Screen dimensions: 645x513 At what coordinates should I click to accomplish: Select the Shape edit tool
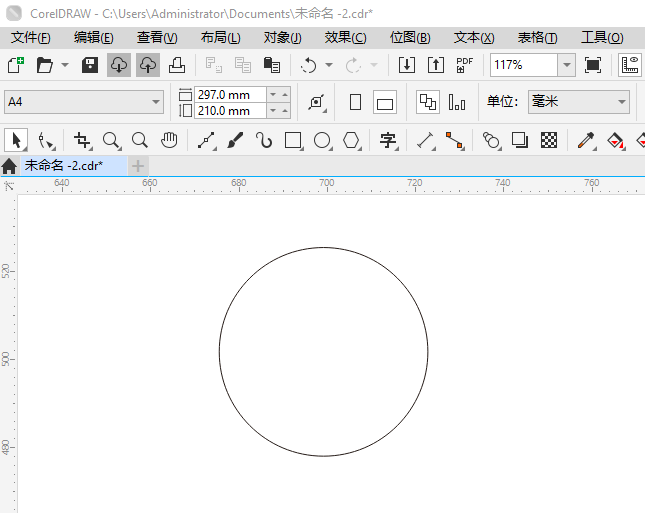tap(45, 141)
